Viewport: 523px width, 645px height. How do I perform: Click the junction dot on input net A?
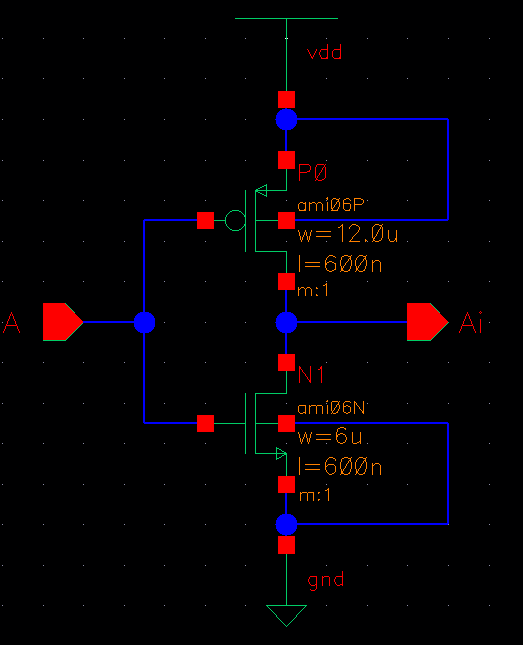coord(144,322)
